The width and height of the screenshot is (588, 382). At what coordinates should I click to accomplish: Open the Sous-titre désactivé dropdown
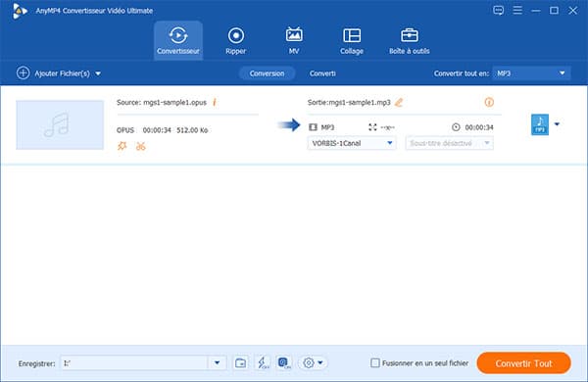(x=449, y=143)
